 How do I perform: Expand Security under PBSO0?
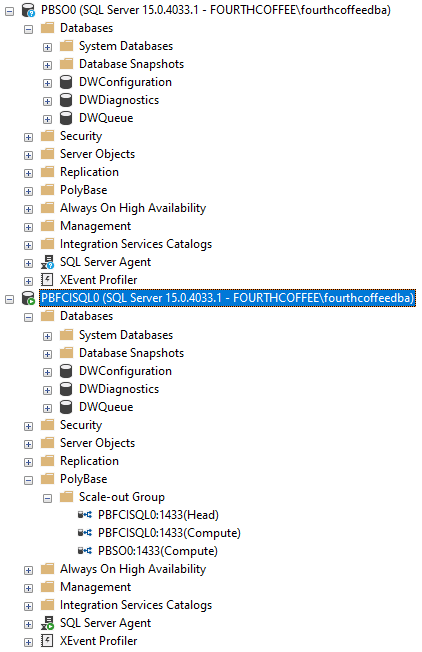(x=28, y=137)
